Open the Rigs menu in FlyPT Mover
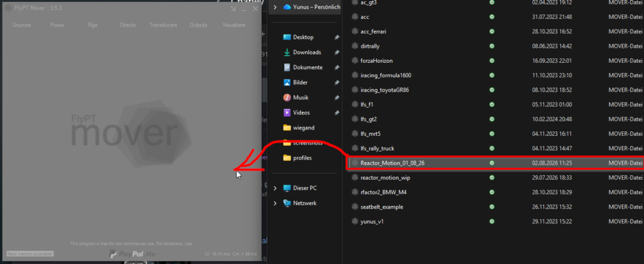Viewport: 644px width, 264px height. click(x=92, y=25)
